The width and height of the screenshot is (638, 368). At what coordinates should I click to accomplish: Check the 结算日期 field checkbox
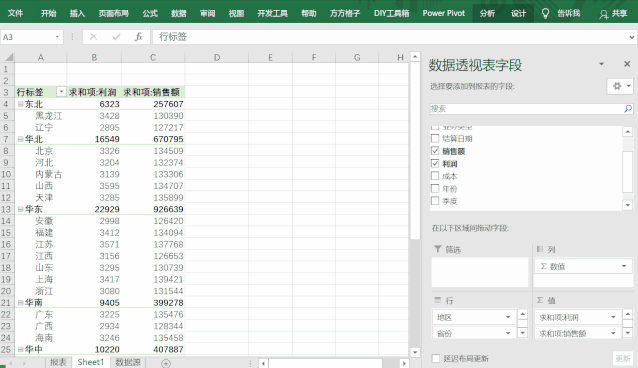coord(435,138)
